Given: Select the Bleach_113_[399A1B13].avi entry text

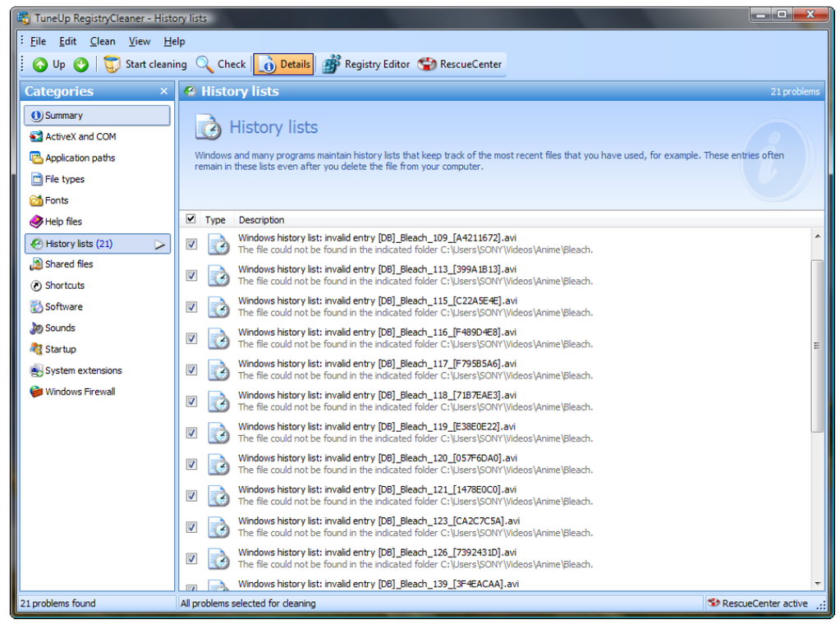Looking at the screenshot, I should click(x=377, y=269).
